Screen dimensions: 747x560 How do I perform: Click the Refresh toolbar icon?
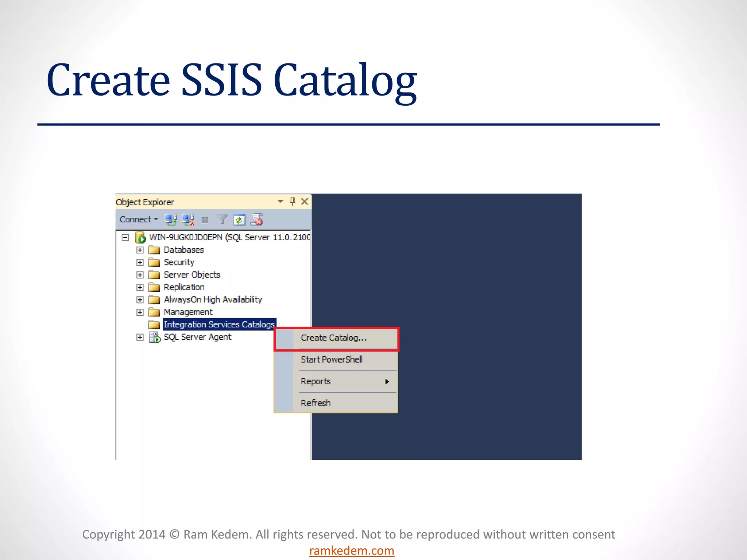(239, 219)
